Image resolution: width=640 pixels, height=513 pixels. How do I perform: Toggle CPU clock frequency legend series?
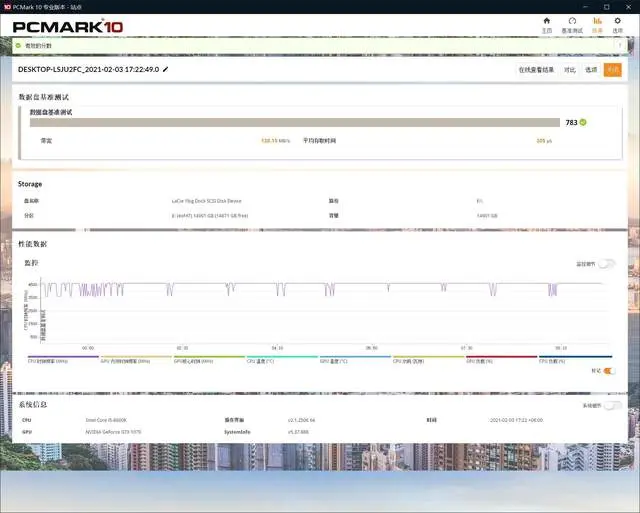(x=63, y=359)
